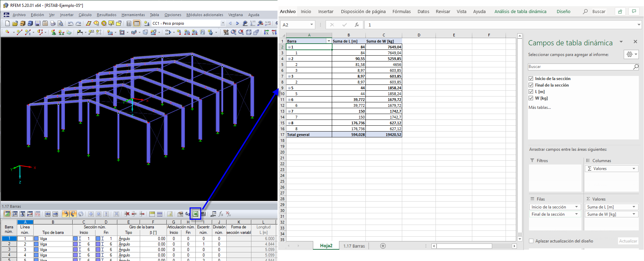
Task: Open Final de la sección dropdown in Filas
Action: [x=577, y=214]
